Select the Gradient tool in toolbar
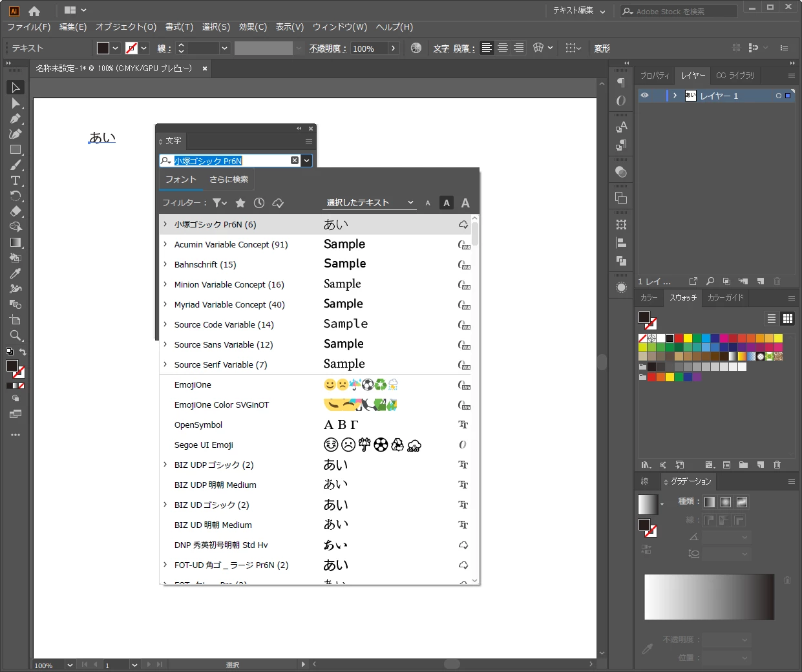Image resolution: width=802 pixels, height=672 pixels. coord(16,242)
